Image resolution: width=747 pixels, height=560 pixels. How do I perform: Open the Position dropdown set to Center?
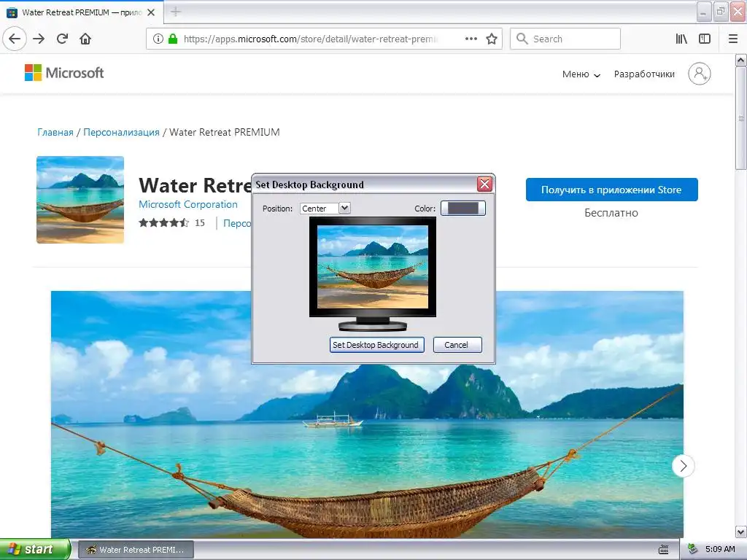325,208
